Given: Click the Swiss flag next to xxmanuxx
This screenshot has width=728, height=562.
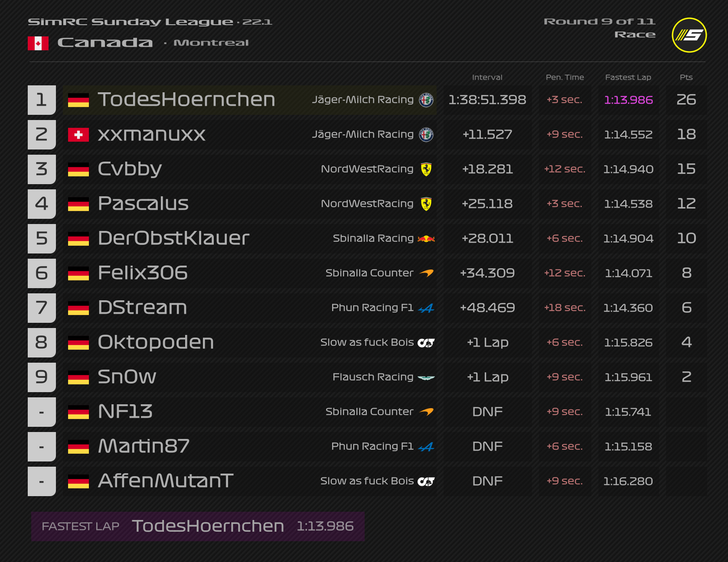Looking at the screenshot, I should [78, 135].
